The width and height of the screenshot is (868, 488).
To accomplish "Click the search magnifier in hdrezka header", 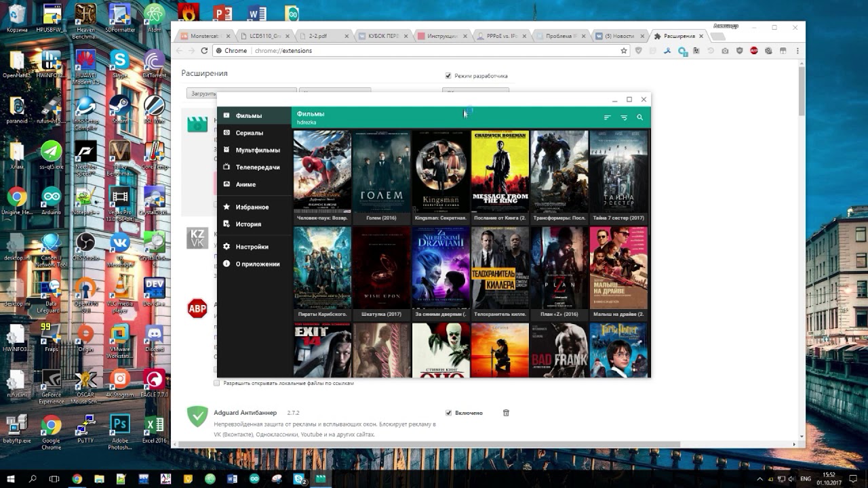I will (639, 117).
